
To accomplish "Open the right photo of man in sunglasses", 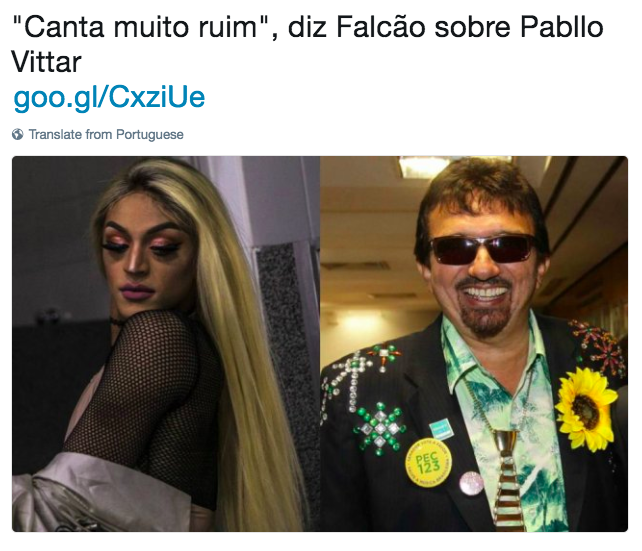I will [x=474, y=344].
